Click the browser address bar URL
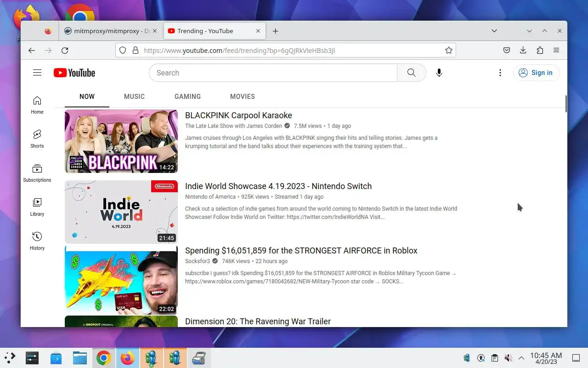588x368 pixels. pos(239,51)
